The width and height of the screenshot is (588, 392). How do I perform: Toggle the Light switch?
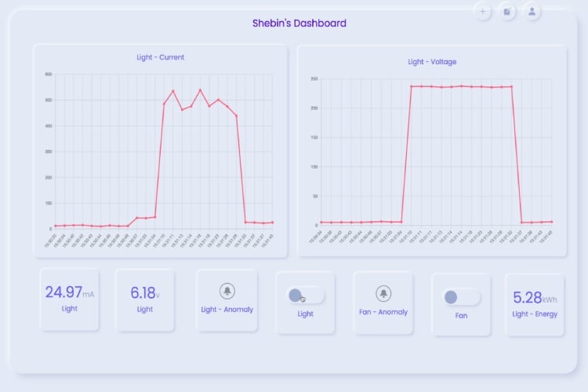[x=305, y=296]
